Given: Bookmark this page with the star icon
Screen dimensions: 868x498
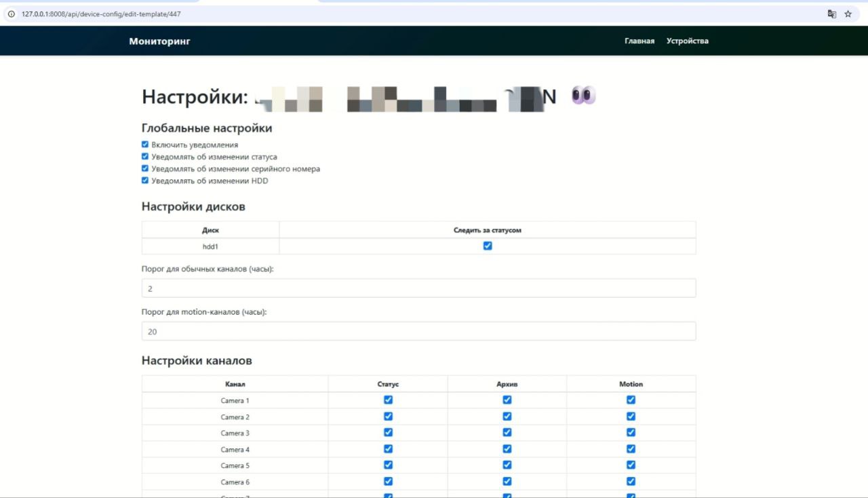Looking at the screenshot, I should pos(848,14).
